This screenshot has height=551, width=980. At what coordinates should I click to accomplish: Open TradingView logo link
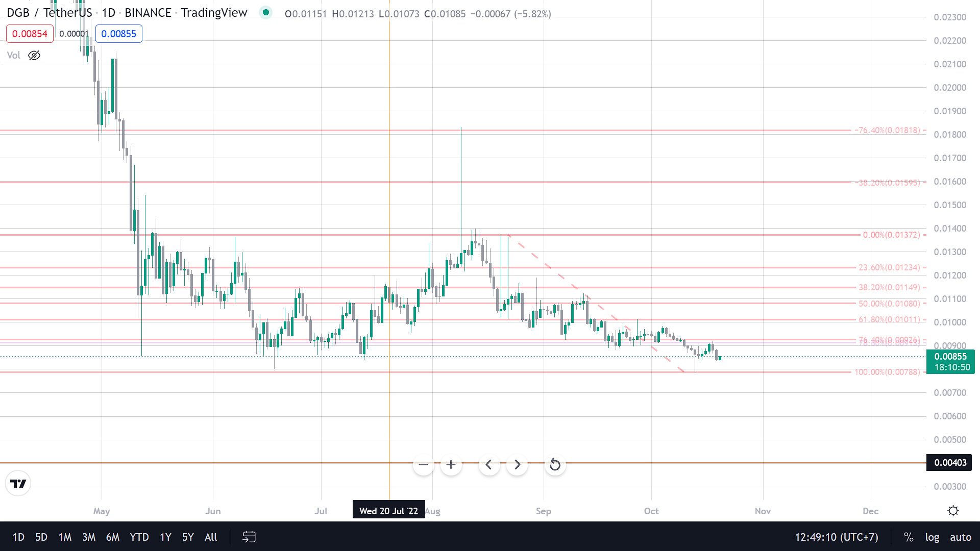click(x=18, y=483)
